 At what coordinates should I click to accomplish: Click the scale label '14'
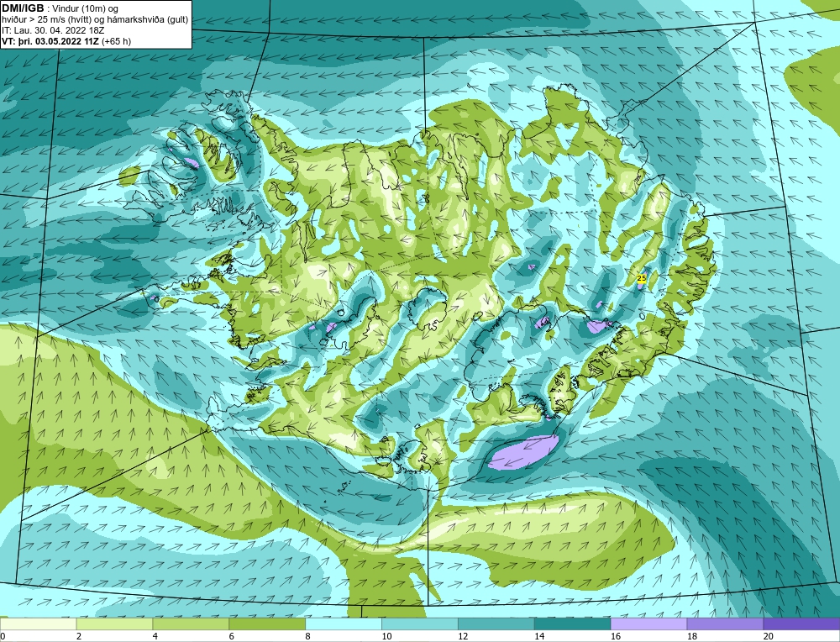(539, 636)
